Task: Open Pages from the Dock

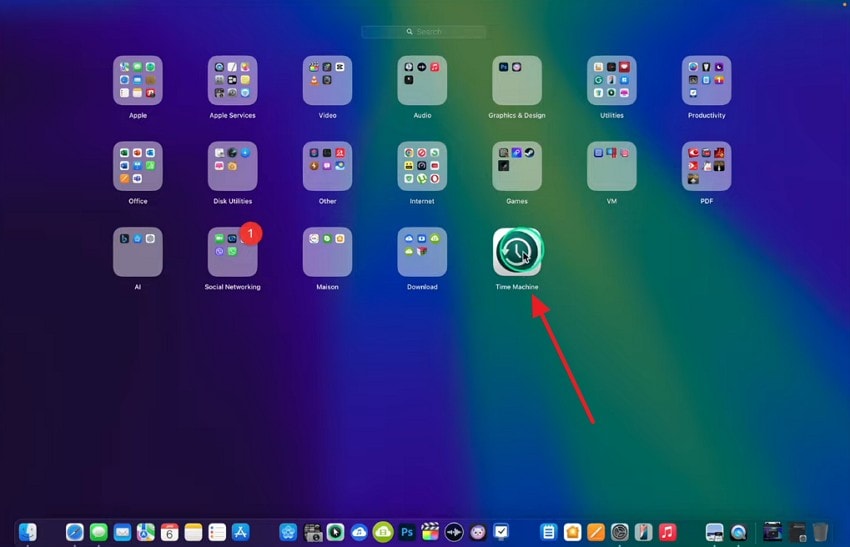Action: coord(596,532)
